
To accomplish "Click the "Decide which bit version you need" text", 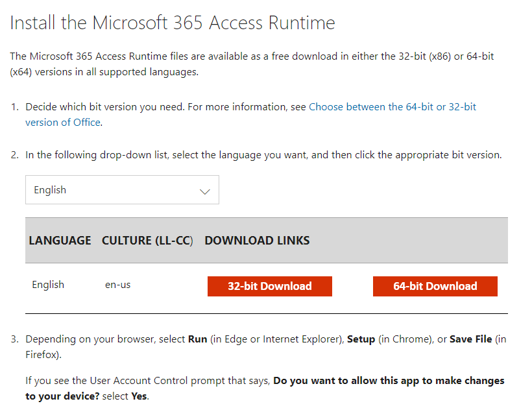I will coord(105,106).
